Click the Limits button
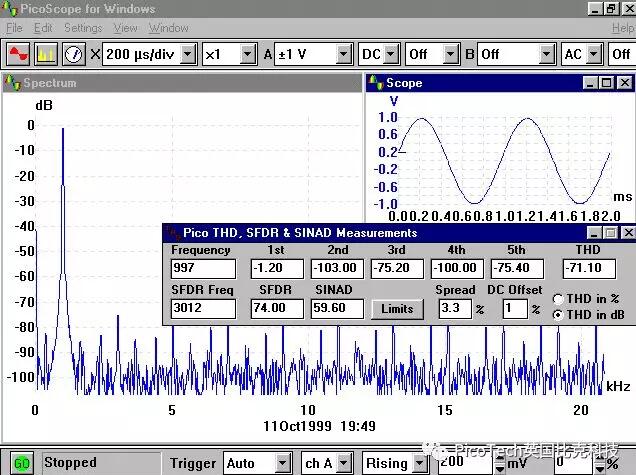 (397, 309)
